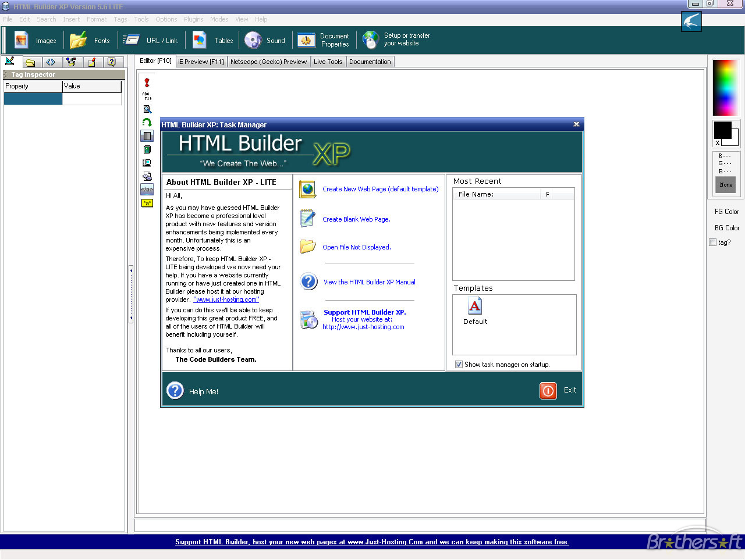The image size is (745, 560).
Task: Open the Edit menu
Action: (x=24, y=19)
